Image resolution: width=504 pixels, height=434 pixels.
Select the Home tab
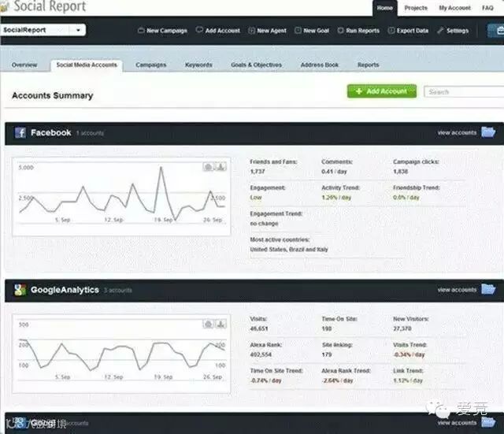pos(385,8)
